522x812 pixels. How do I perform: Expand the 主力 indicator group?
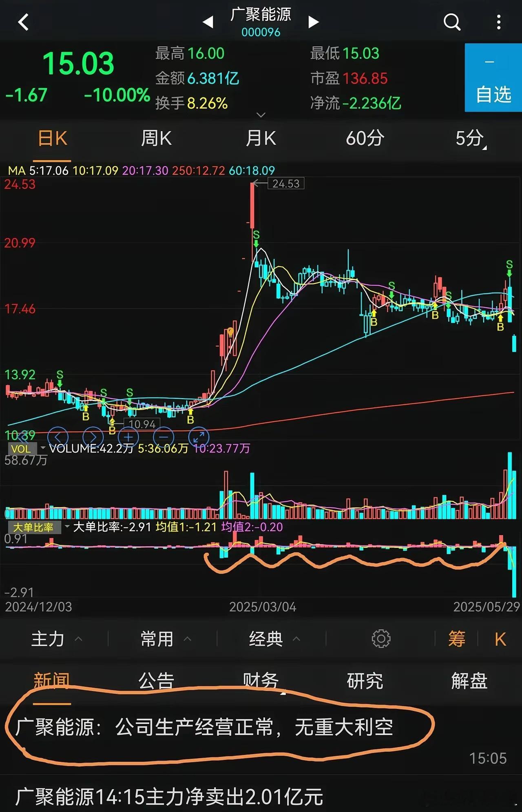pyautogui.click(x=56, y=639)
